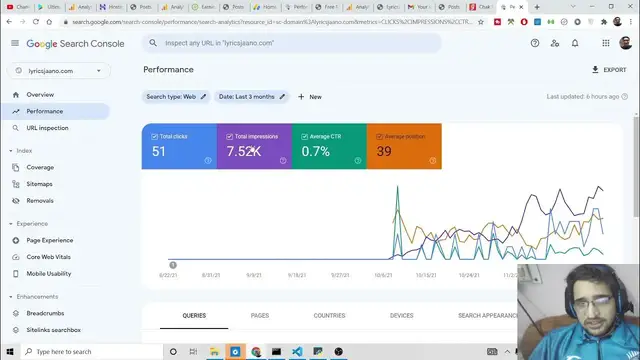Open the hamburger main menu
This screenshot has width=640, height=360.
[x=15, y=43]
